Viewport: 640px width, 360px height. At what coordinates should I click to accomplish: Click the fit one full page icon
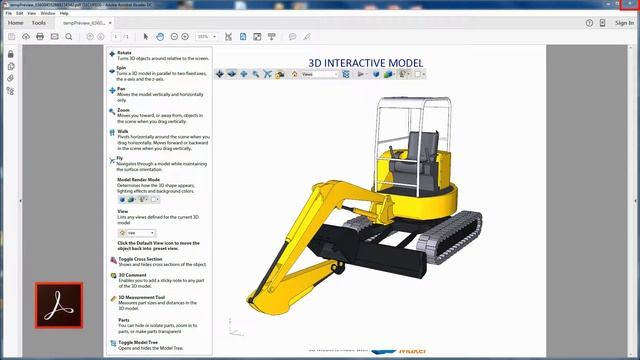(x=243, y=37)
